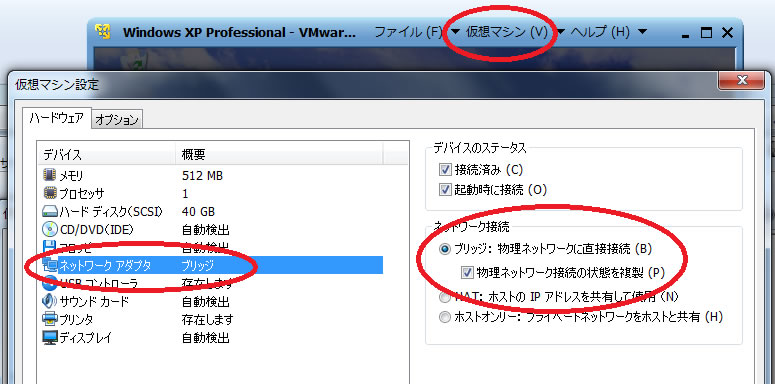The height and width of the screenshot is (384, 775).
Task: Select the ブリッジ: 物理ネットワークに直接接続 radio button
Action: pos(445,249)
